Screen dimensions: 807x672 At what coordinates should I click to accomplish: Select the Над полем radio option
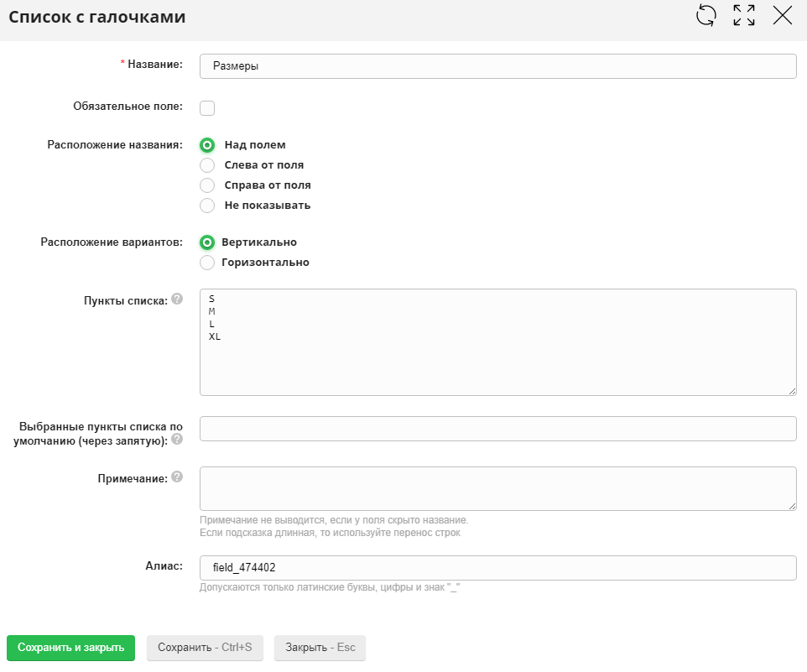pyautogui.click(x=207, y=145)
